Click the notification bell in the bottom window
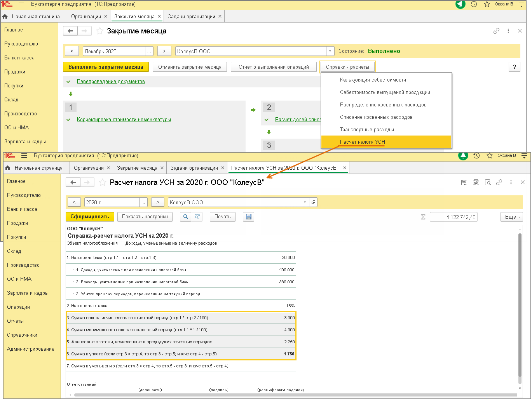Image resolution: width=532 pixels, height=400 pixels. point(463,156)
